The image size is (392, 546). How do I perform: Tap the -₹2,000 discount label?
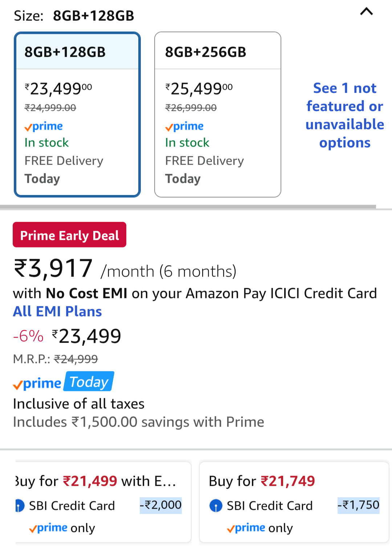(x=161, y=505)
